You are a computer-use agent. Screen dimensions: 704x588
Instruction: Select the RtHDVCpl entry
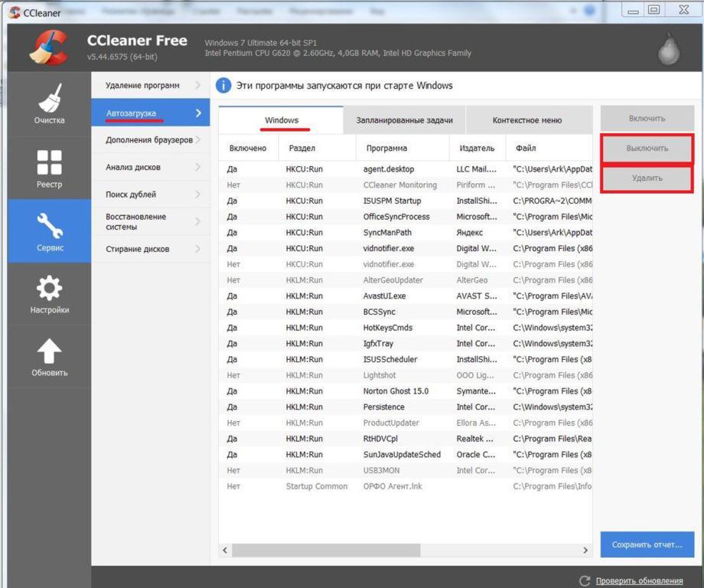[x=406, y=439]
